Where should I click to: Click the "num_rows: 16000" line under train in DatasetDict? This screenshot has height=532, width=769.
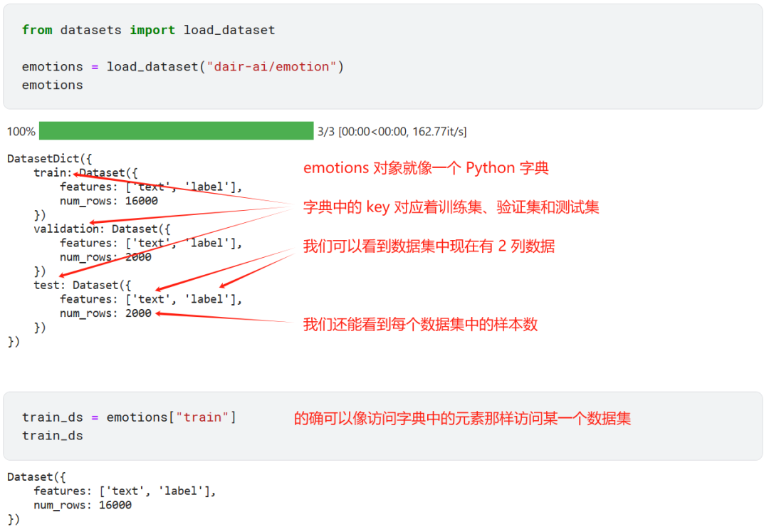coord(109,201)
